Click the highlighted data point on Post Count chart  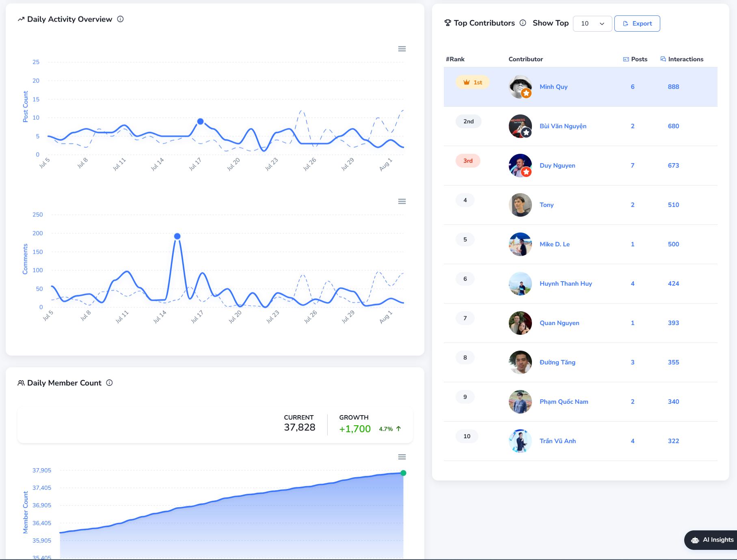[200, 121]
